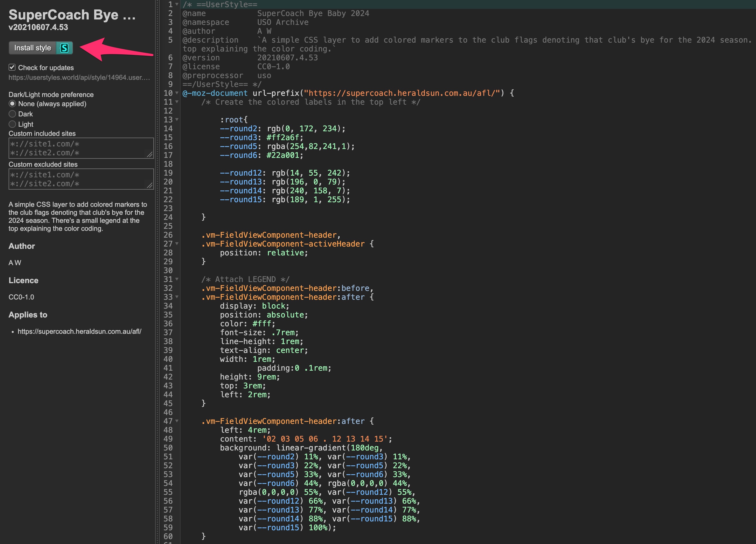Click the @namespace USO Archive line

245,22
